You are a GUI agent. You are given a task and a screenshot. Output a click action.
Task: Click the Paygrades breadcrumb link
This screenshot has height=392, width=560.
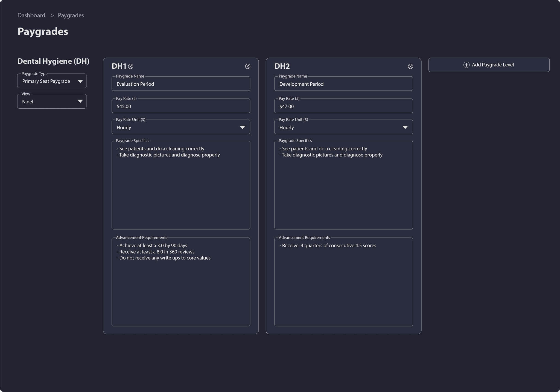click(71, 15)
